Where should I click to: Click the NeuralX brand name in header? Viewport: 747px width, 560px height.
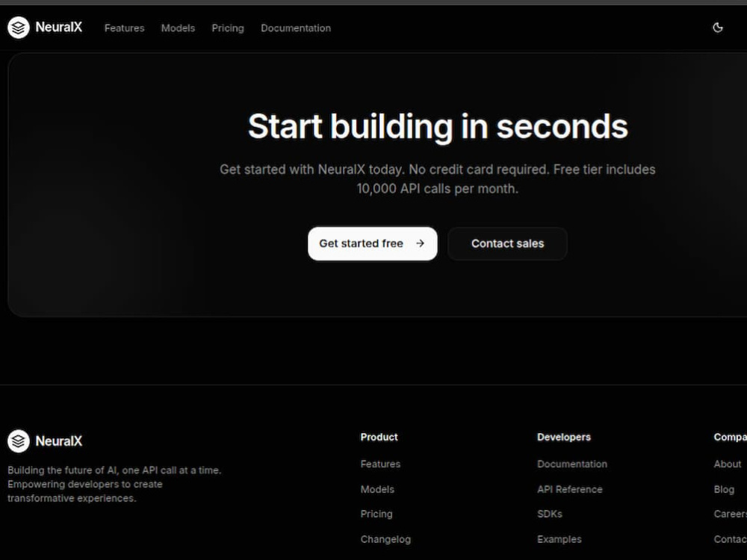pyautogui.click(x=58, y=27)
